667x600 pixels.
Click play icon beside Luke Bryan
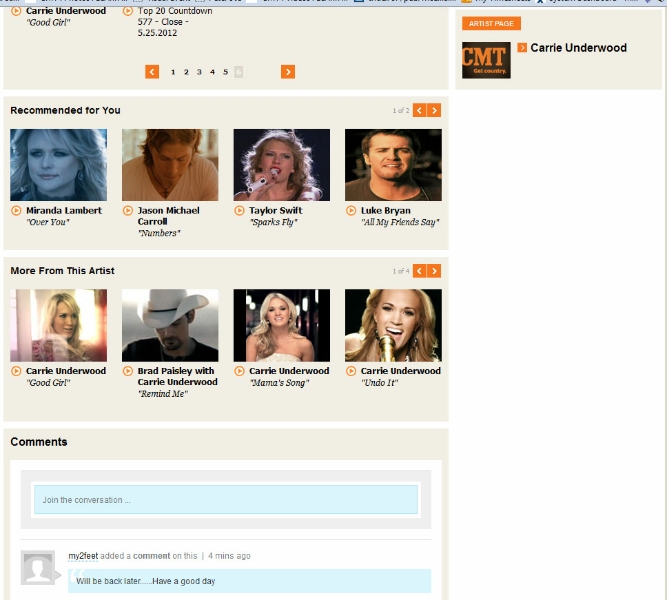[x=351, y=211]
